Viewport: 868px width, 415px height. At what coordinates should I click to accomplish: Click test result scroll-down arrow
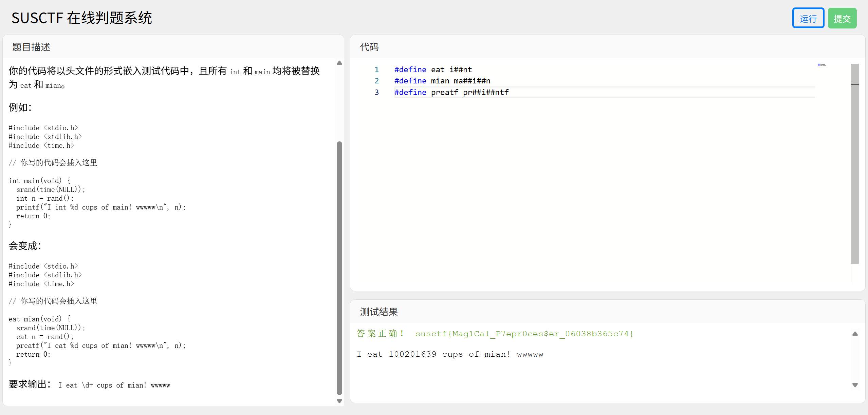855,385
